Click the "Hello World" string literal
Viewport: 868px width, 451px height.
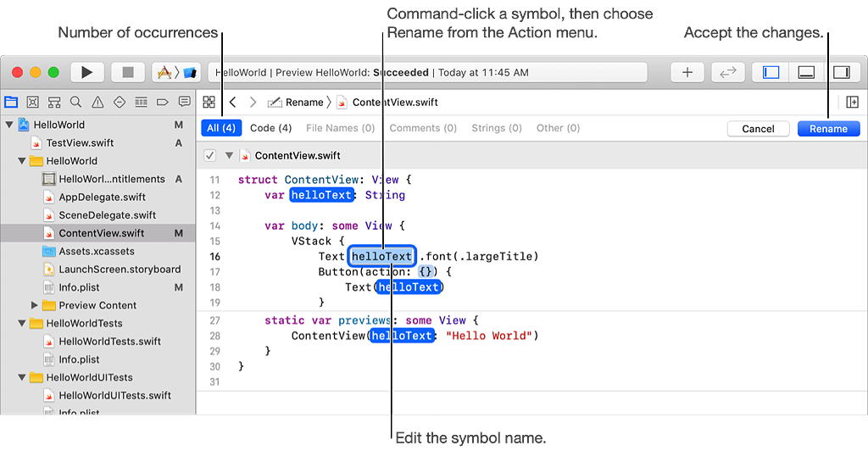[489, 336]
